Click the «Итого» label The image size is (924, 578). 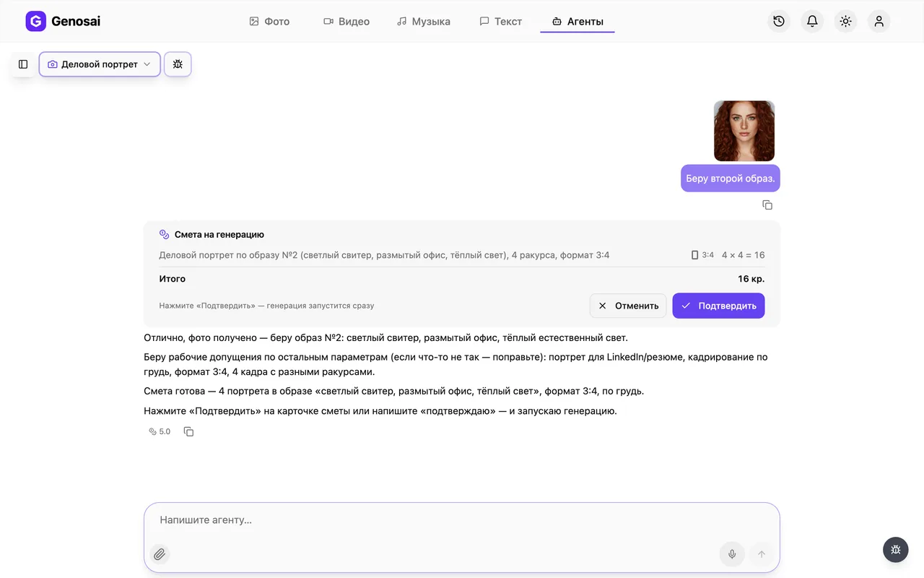[x=173, y=279]
